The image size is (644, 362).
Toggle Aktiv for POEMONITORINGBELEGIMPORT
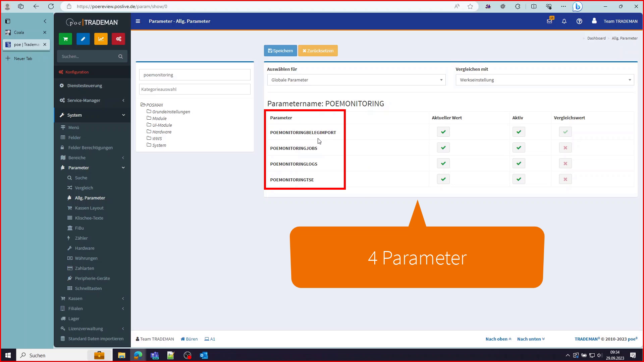coord(519,132)
